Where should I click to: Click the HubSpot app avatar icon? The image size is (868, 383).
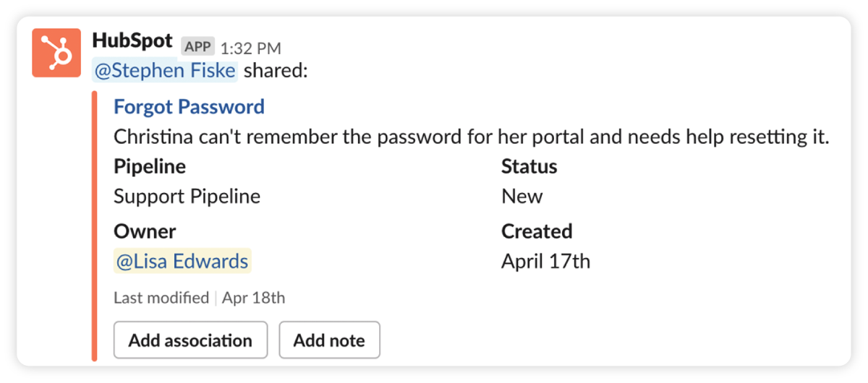tap(56, 53)
